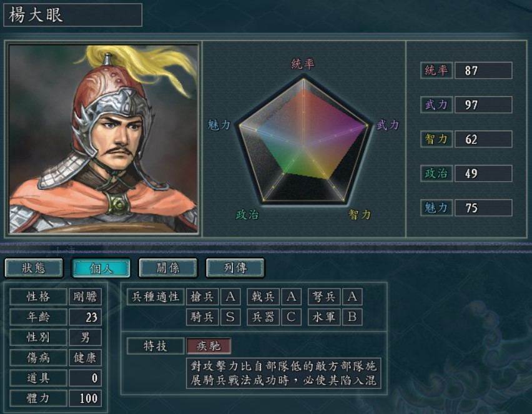This screenshot has width=532, height=414.
Task: Select the 關係 tab
Action: tap(168, 268)
